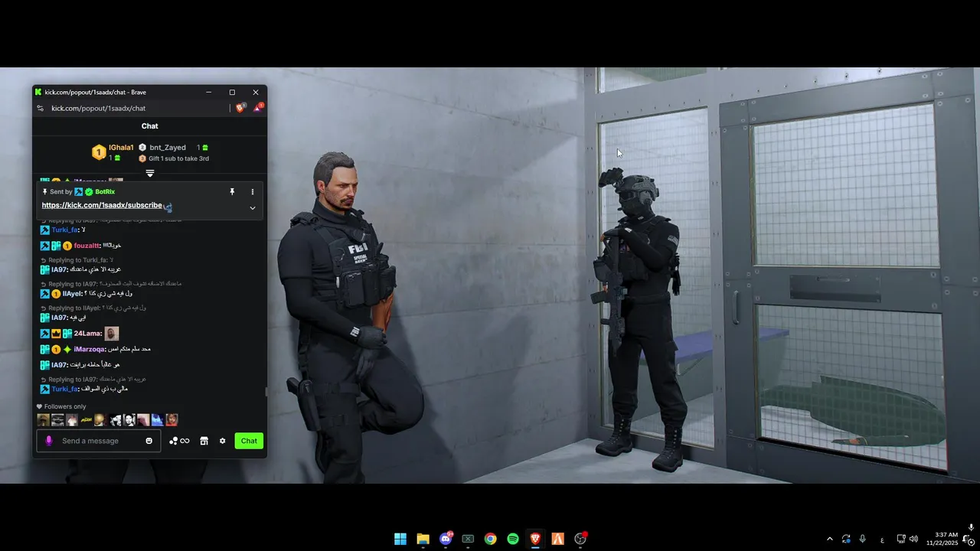
Task: Open the pinned message three-dot menu
Action: (x=253, y=191)
